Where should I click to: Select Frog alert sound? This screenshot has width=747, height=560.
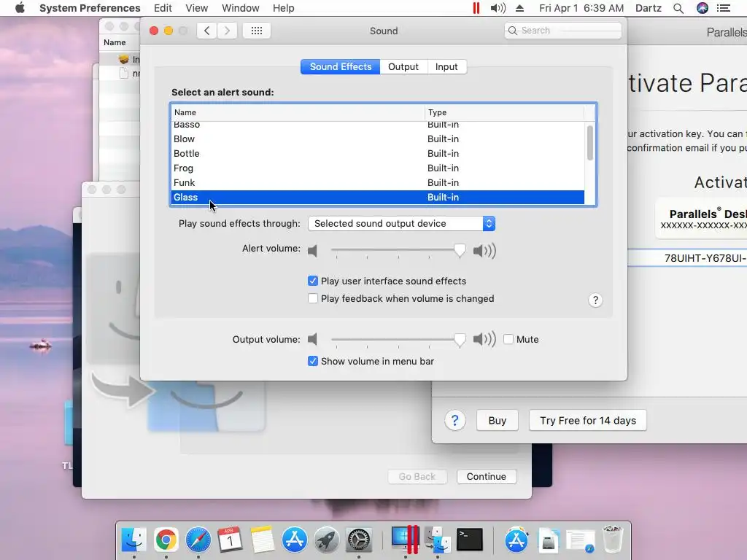(x=377, y=168)
